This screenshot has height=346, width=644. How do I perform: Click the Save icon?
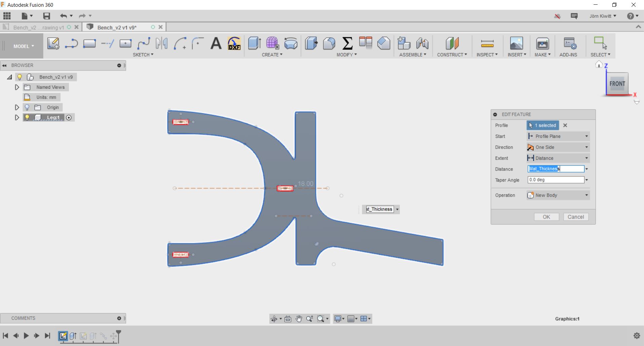coord(46,16)
